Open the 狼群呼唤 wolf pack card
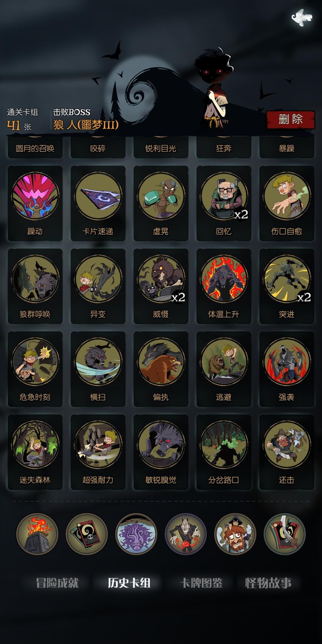Image resolution: width=322 pixels, height=644 pixels. [35, 286]
